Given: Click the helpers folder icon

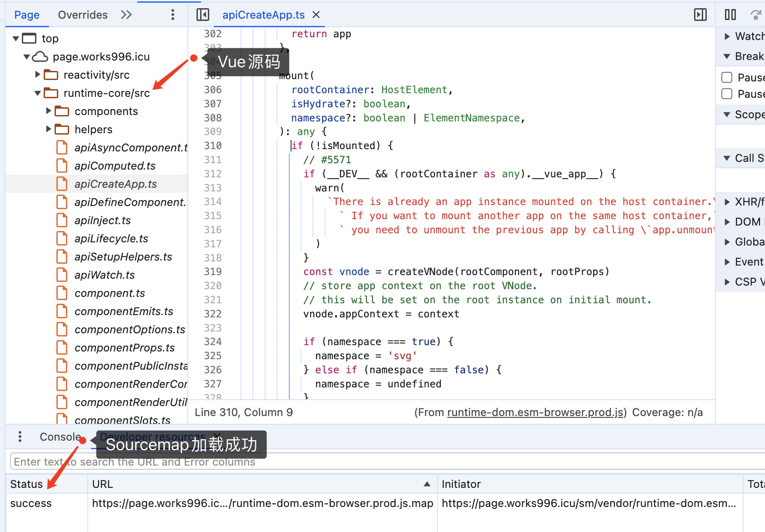Looking at the screenshot, I should click(62, 129).
